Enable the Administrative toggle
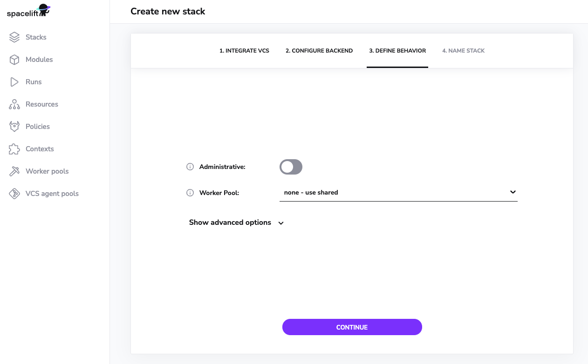The height and width of the screenshot is (364, 588). click(291, 167)
